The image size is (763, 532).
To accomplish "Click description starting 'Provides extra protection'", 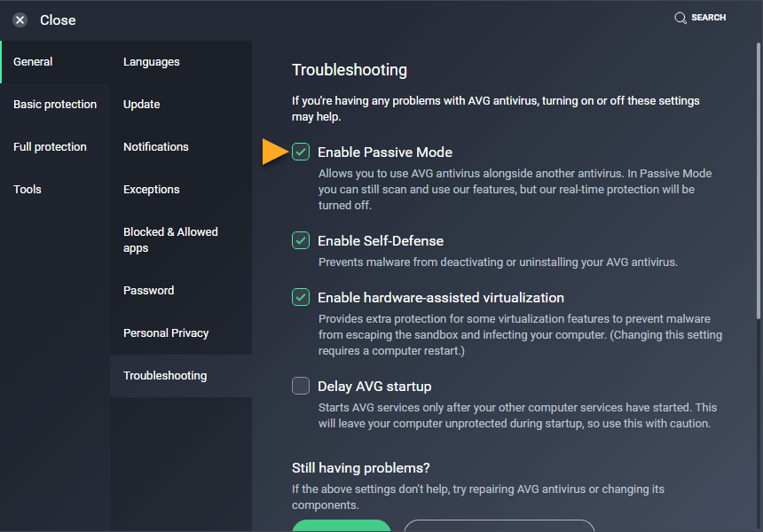I will (520, 334).
